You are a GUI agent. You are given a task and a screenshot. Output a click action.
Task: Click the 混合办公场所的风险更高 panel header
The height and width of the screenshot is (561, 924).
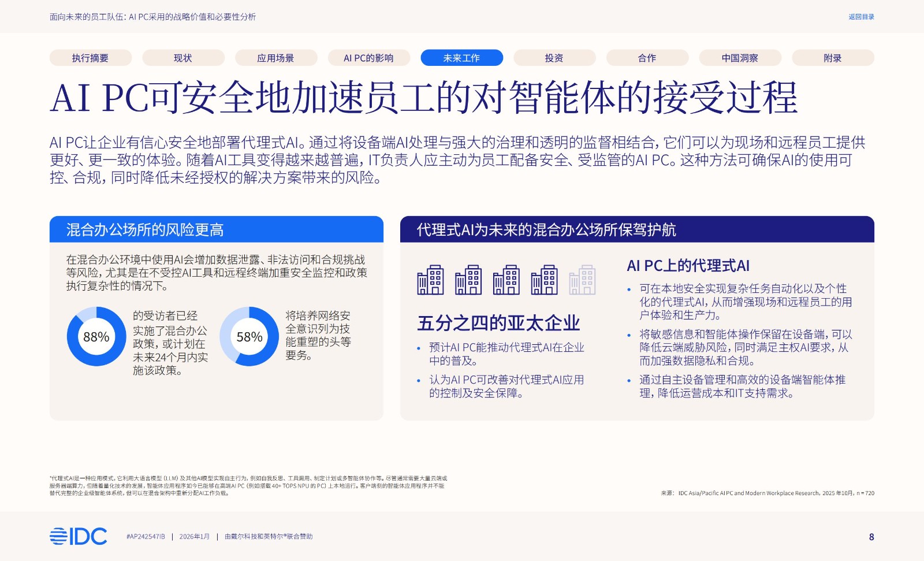pos(216,229)
